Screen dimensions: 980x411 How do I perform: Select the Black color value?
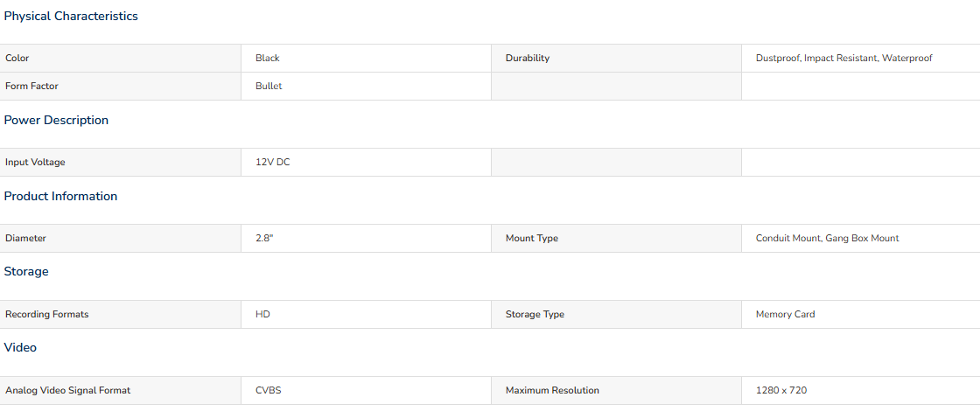[268, 58]
